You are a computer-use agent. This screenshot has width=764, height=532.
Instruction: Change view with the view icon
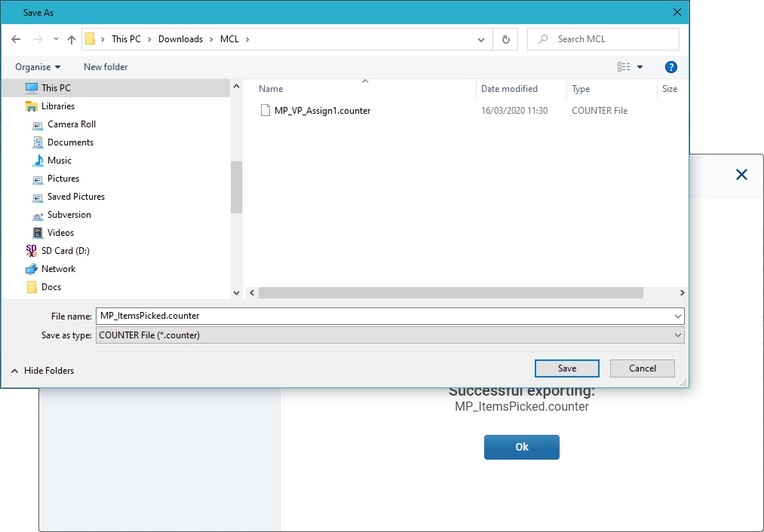(624, 67)
